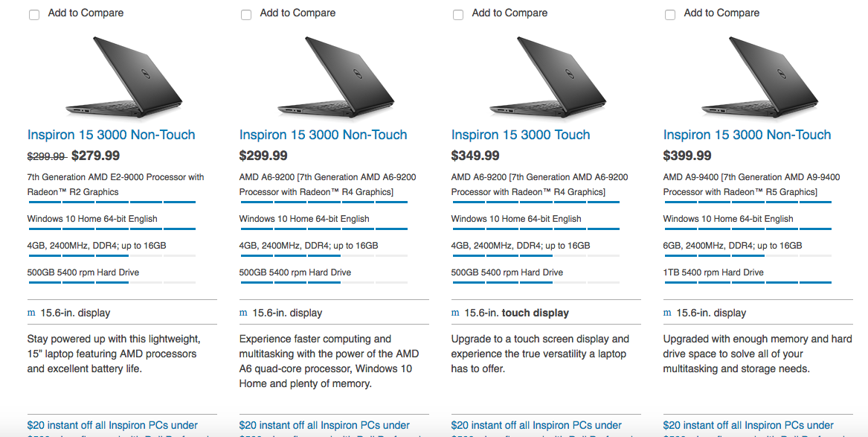The width and height of the screenshot is (868, 437).
Task: Select Add to Compare for $399.99 laptop
Action: click(670, 15)
